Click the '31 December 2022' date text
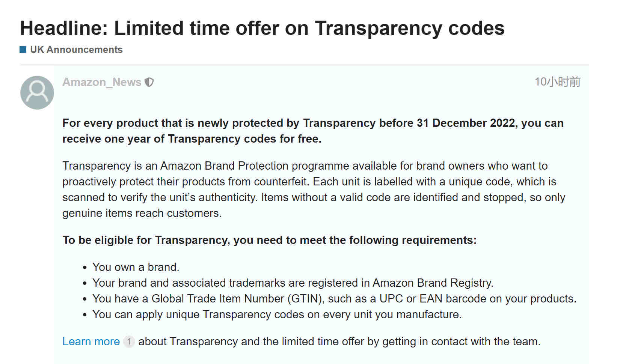 click(x=466, y=123)
